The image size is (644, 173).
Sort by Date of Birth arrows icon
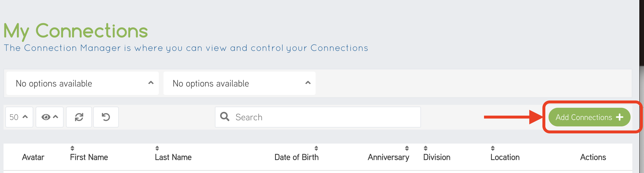(x=316, y=148)
